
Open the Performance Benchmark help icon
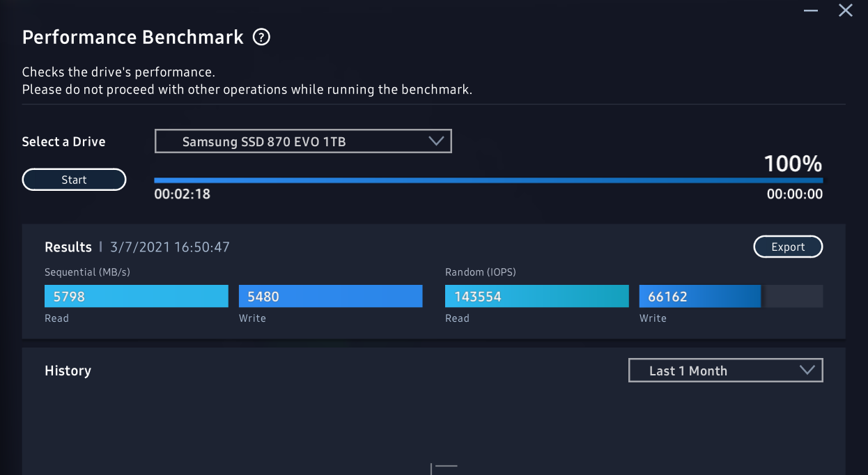[x=261, y=38]
